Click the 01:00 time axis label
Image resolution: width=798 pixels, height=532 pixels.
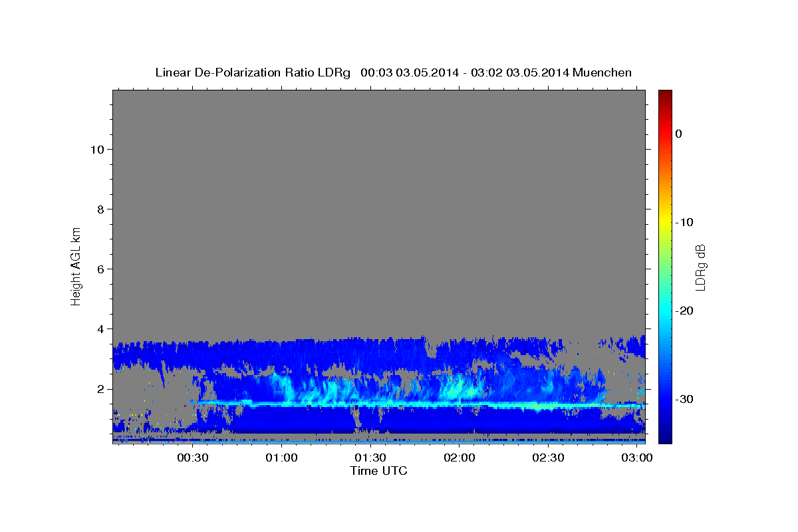[x=281, y=458]
